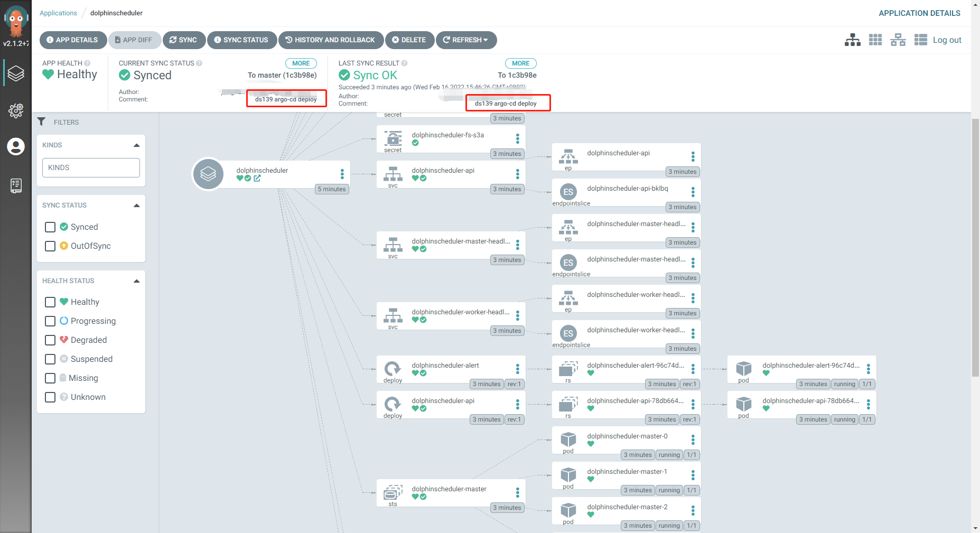Enable the Synced filter checkbox

click(x=50, y=227)
